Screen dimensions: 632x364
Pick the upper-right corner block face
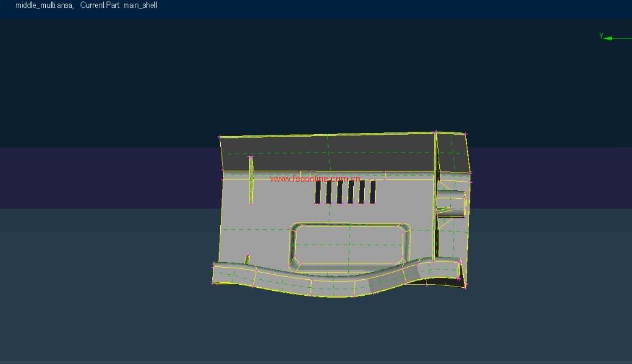click(452, 152)
